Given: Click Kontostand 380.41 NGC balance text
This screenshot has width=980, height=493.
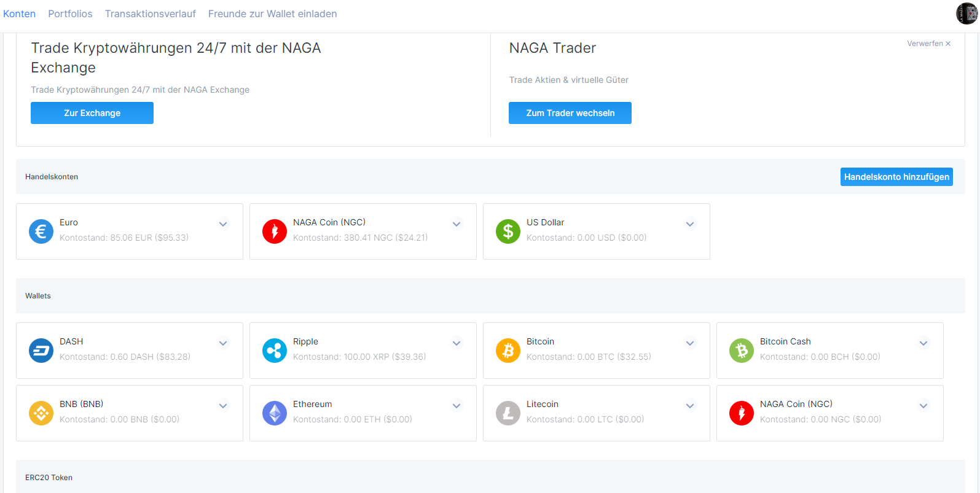Looking at the screenshot, I should [361, 238].
